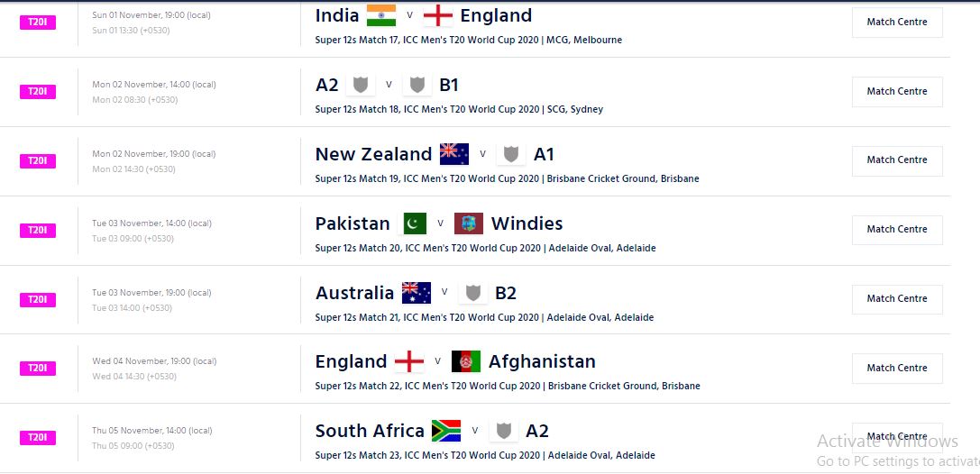Click the T20I badge for Pakistan v Windies

[38, 230]
